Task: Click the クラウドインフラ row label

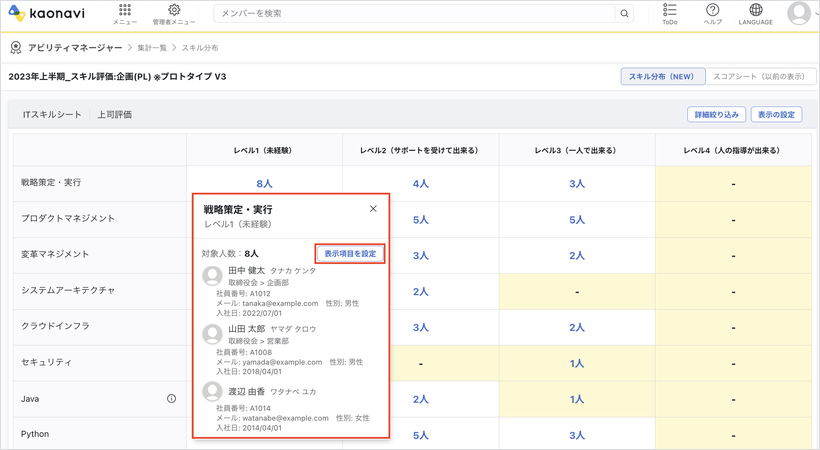Action: point(55,326)
